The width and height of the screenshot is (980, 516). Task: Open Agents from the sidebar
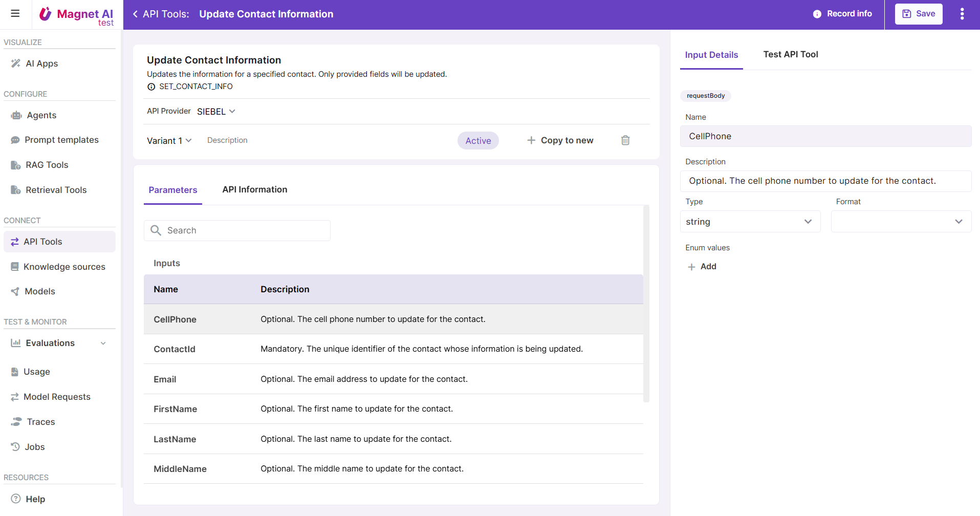coord(41,115)
